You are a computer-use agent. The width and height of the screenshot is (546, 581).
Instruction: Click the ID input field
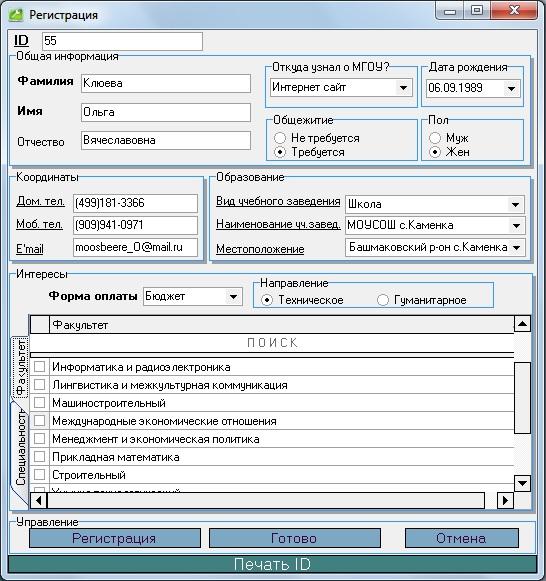(x=122, y=41)
